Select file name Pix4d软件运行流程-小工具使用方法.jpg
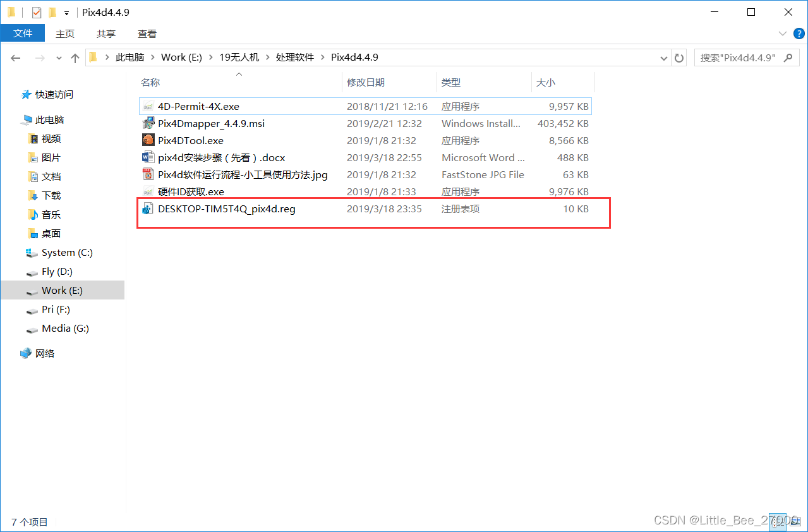Image resolution: width=808 pixels, height=532 pixels. click(243, 174)
